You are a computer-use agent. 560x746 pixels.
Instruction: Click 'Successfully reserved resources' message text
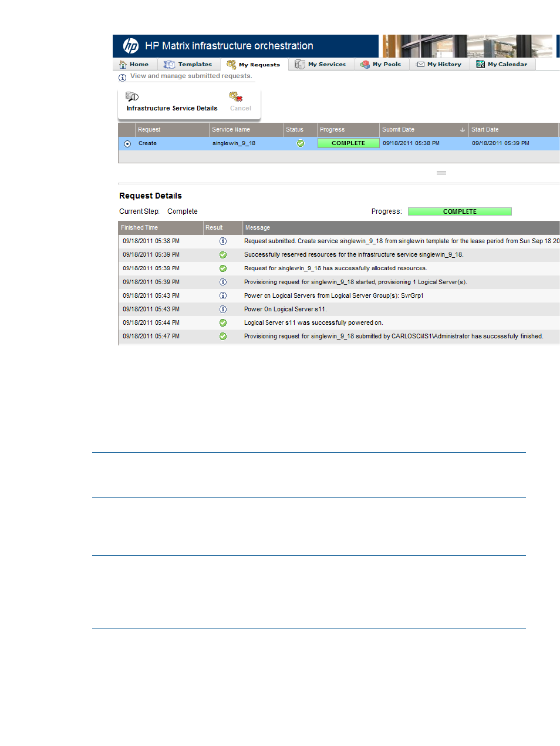click(x=354, y=255)
